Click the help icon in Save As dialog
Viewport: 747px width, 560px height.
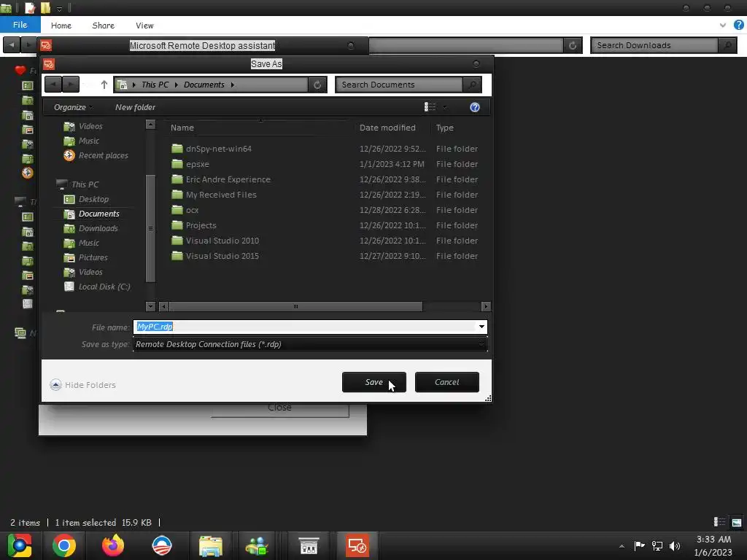(474, 107)
